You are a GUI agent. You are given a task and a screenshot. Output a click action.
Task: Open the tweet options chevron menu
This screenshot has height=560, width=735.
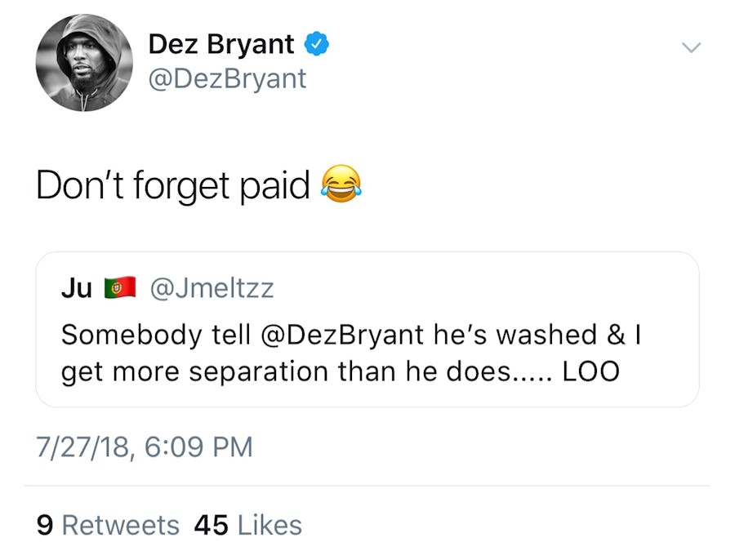pos(691,49)
